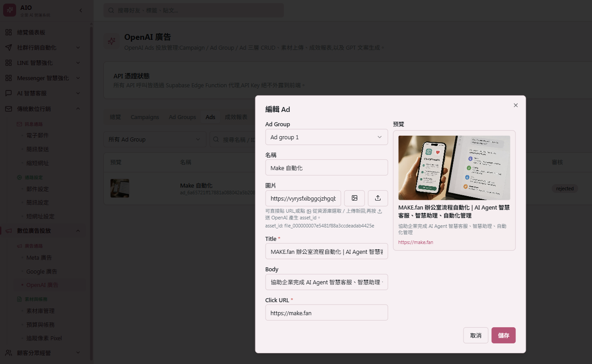This screenshot has height=364, width=592.
Task: Click the Click URL input field
Action: click(x=326, y=313)
